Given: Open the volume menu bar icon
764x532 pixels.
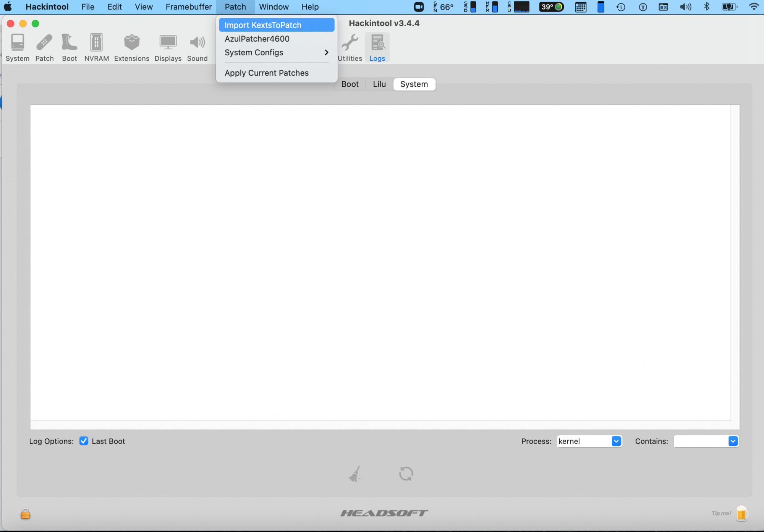Looking at the screenshot, I should click(685, 7).
